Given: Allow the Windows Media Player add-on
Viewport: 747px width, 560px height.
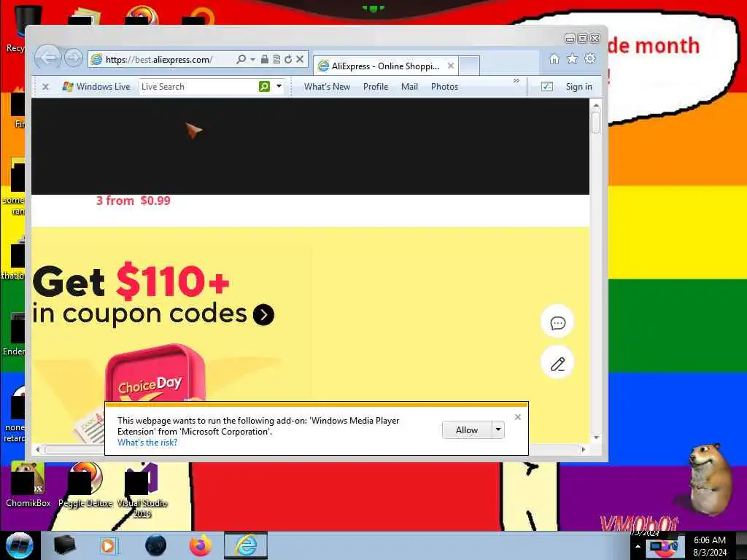Looking at the screenshot, I should coord(467,430).
